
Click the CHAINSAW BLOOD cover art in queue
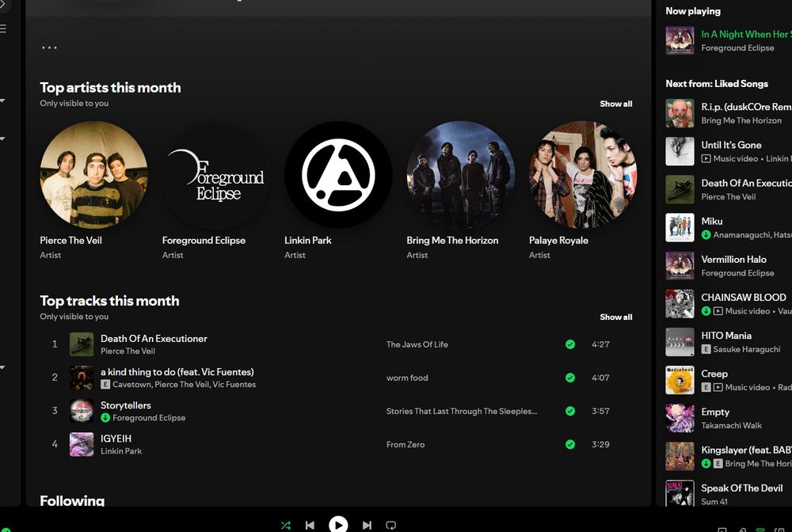coord(680,304)
